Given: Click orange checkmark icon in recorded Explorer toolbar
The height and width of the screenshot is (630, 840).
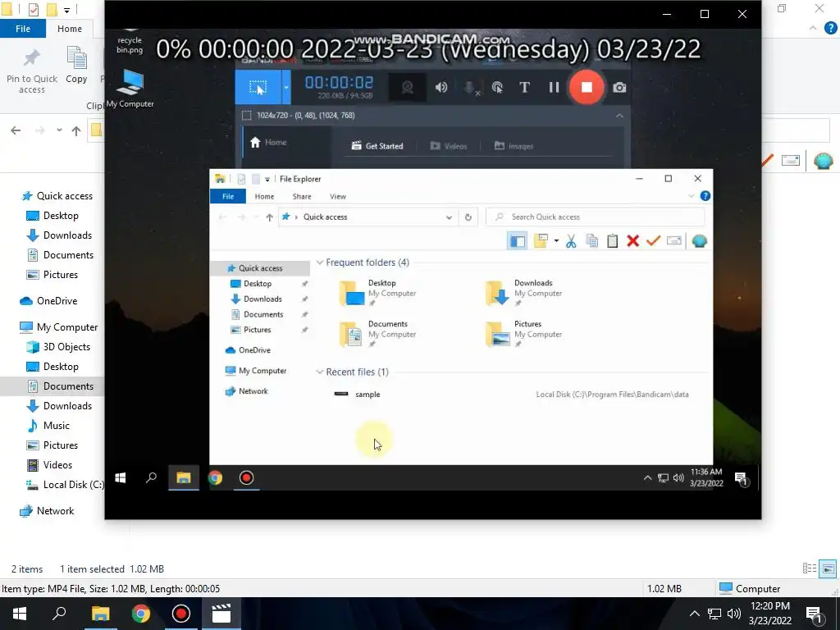Looking at the screenshot, I should (653, 241).
